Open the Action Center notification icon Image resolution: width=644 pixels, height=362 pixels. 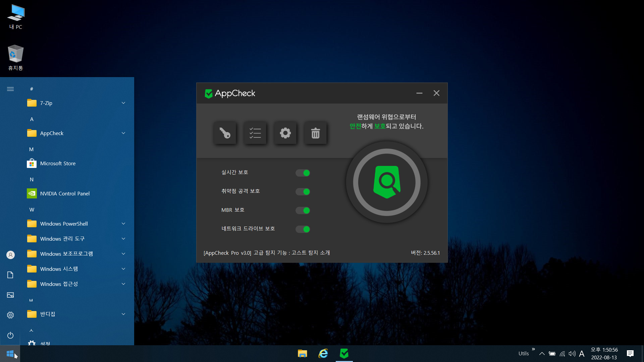point(630,354)
